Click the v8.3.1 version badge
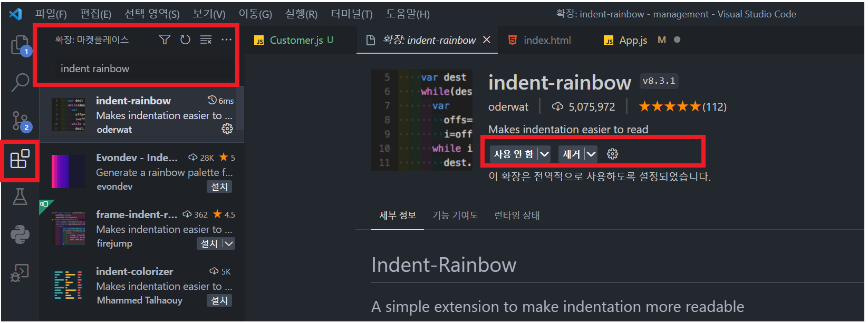Screen dimensions: 868x323 659,81
